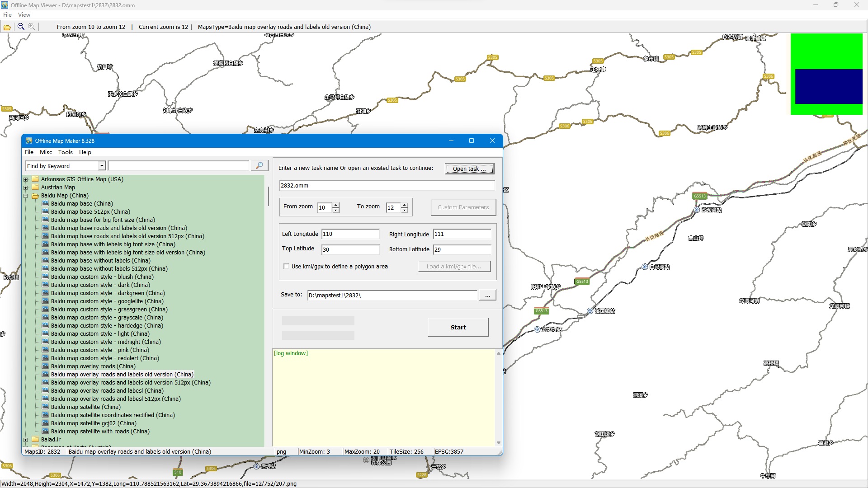Open the Find by Keyword dropdown
This screenshot has width=868, height=488.
[102, 166]
